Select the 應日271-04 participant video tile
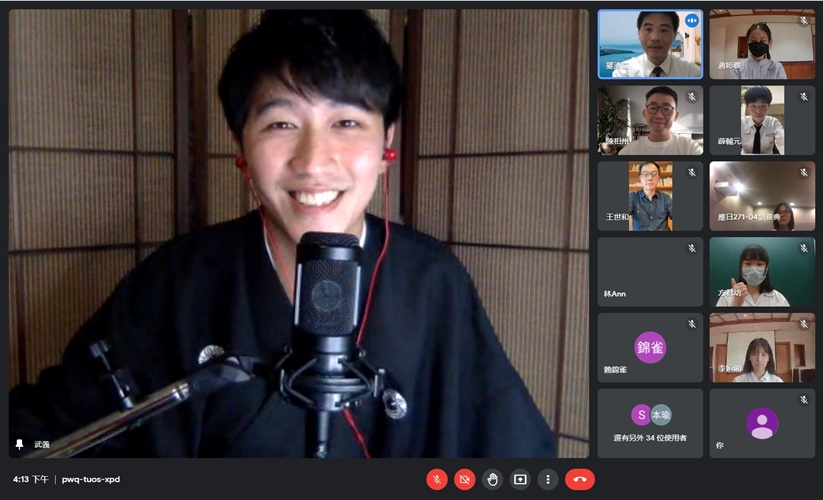The height and width of the screenshot is (500, 823). click(762, 196)
